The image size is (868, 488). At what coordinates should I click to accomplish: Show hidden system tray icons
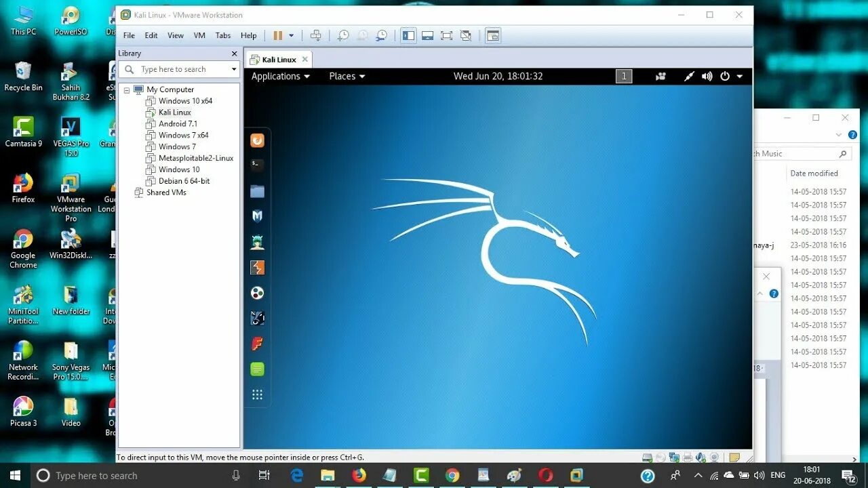click(x=700, y=476)
